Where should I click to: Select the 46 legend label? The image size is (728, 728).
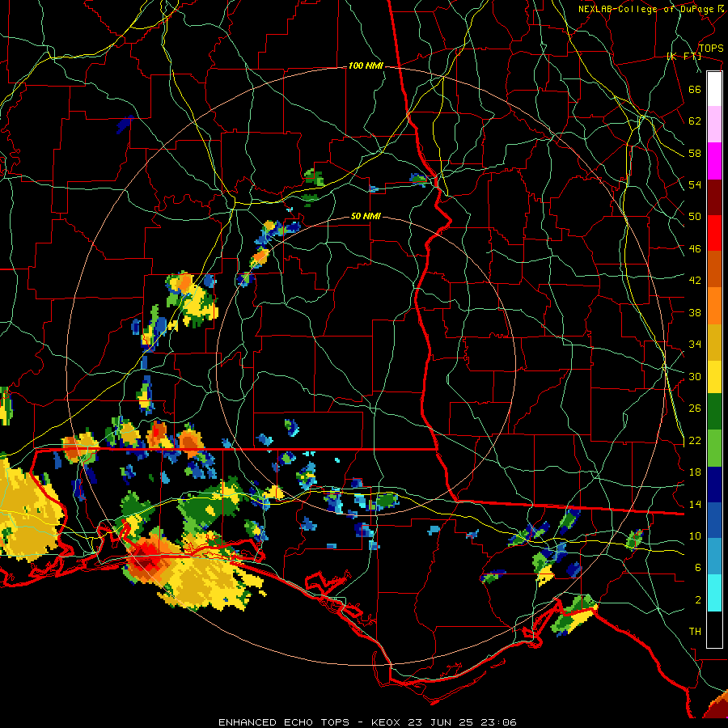[695, 249]
